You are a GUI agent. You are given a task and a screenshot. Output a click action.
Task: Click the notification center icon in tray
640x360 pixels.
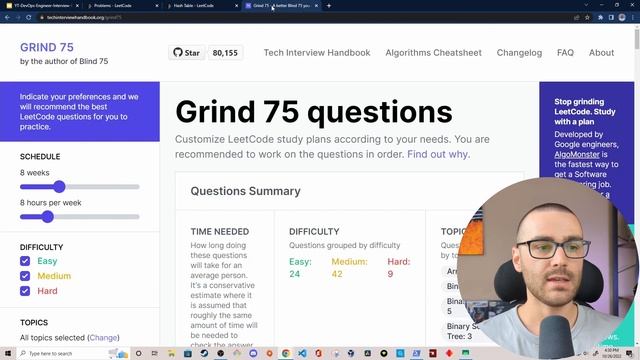coord(629,353)
